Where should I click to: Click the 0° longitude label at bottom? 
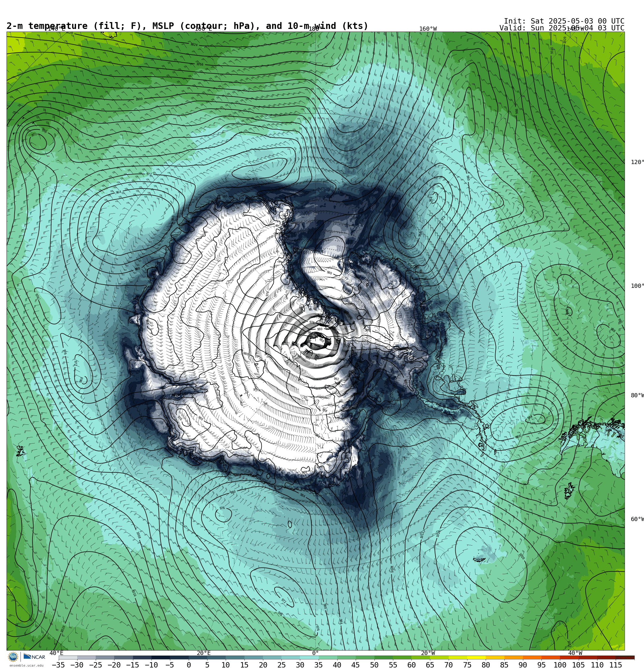pos(315,653)
